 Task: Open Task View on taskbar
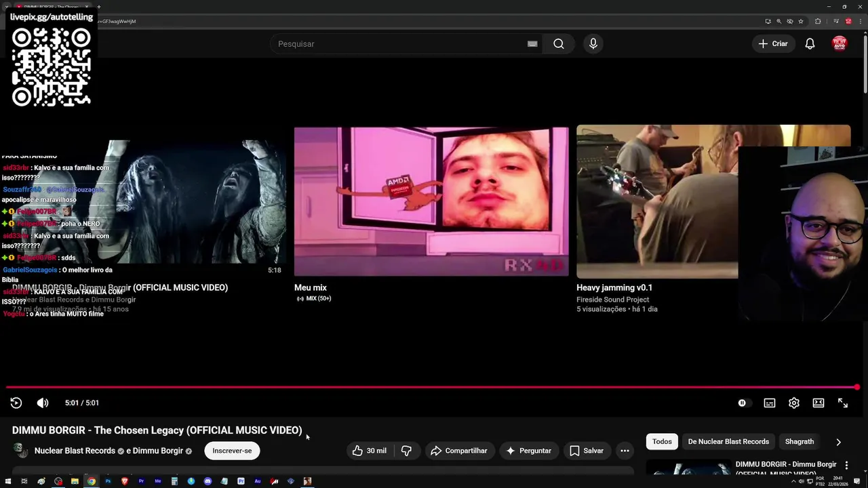point(24,481)
